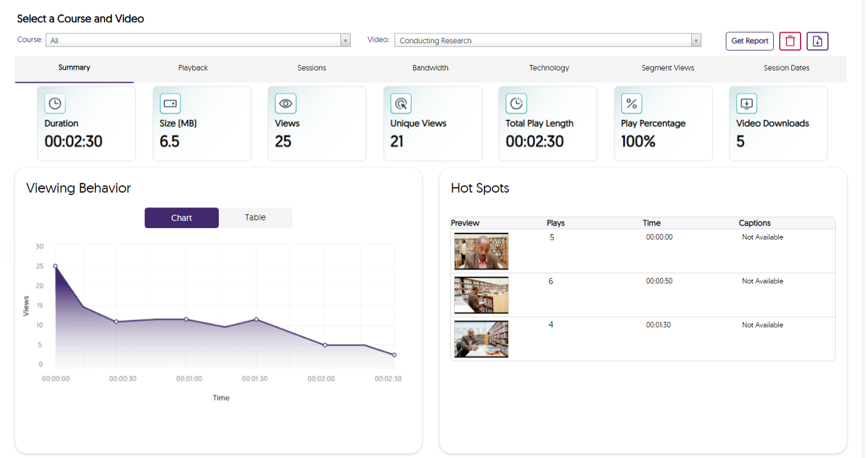
Task: Click the Views eye icon
Action: click(x=286, y=103)
